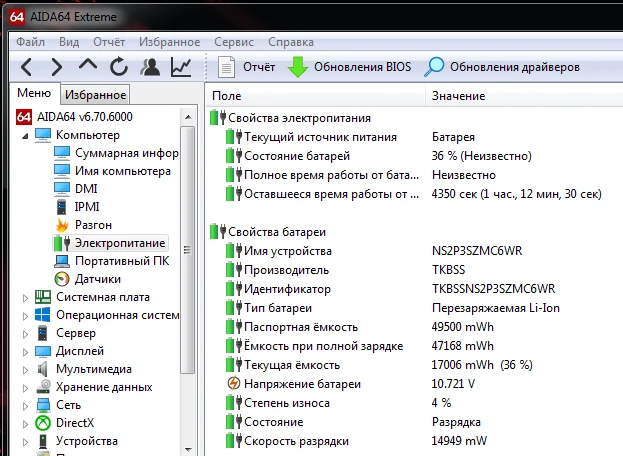Open the user management icon
The width and height of the screenshot is (623, 456).
click(150, 66)
